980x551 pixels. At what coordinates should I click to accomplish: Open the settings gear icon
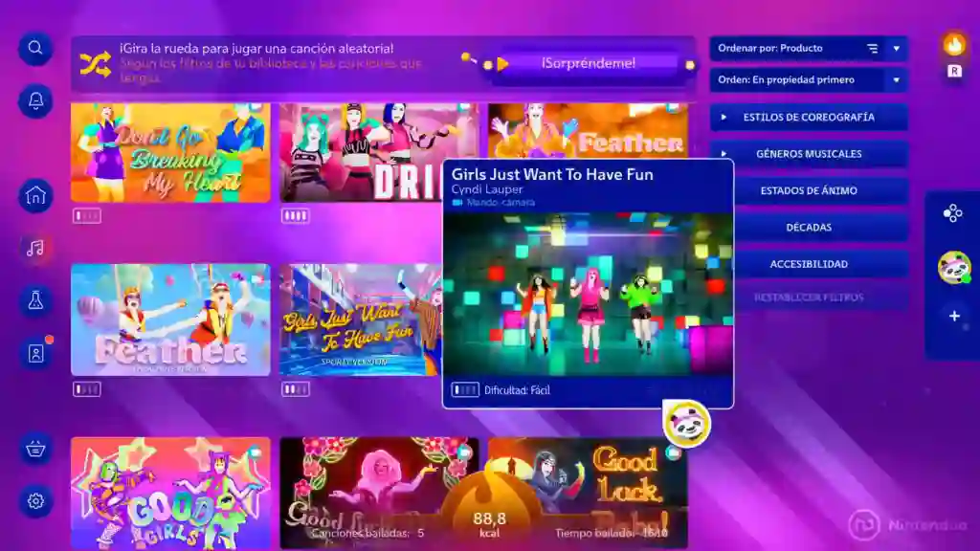tap(35, 500)
